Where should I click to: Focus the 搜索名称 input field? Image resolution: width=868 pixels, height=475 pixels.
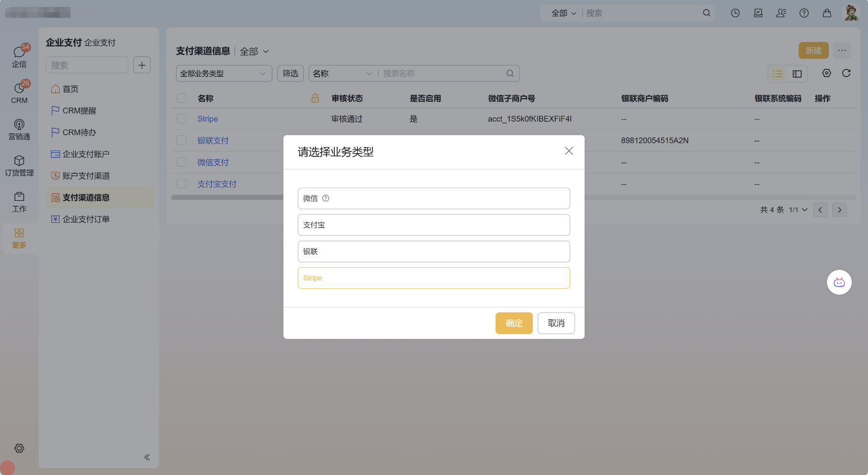pyautogui.click(x=443, y=73)
